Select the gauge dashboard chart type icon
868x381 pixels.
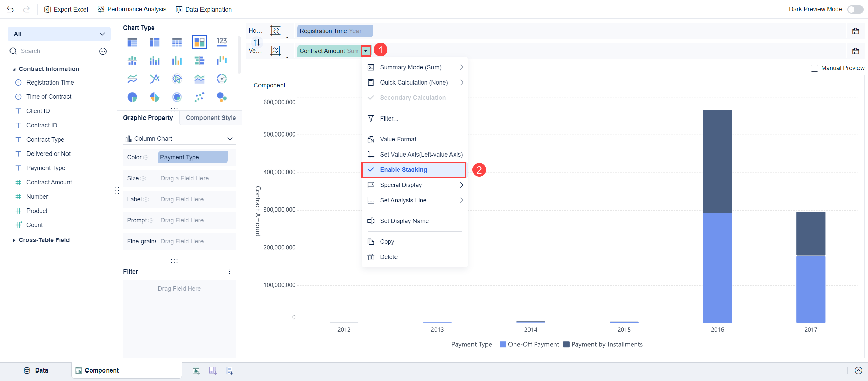(221, 79)
